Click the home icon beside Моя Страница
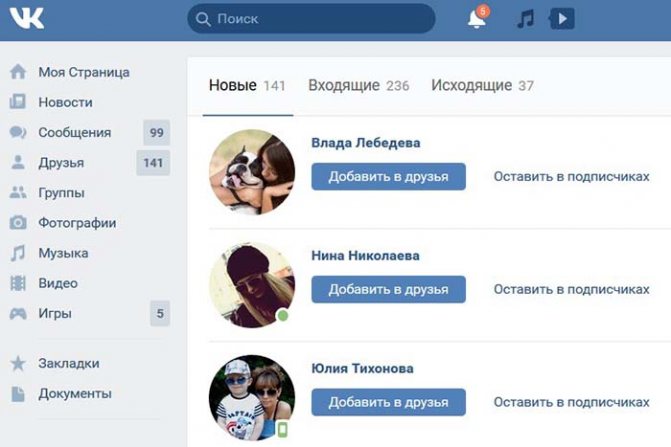Screen dimensions: 671x447 click(18, 72)
